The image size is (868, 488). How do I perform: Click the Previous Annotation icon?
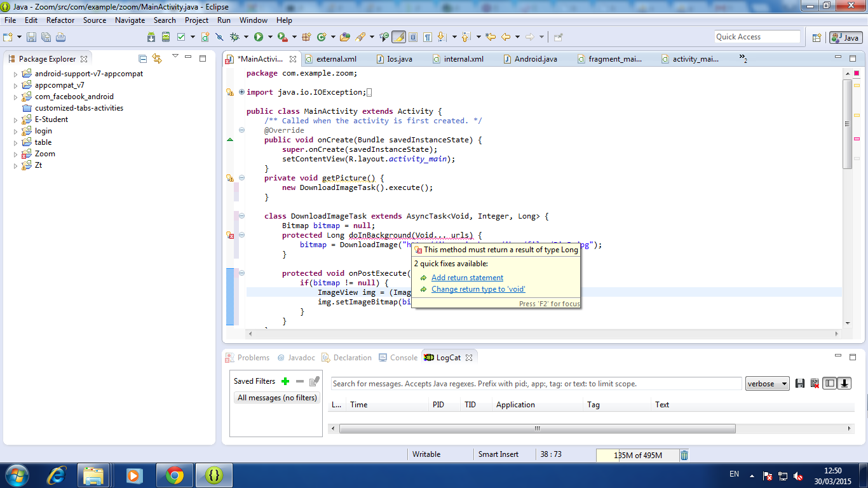(x=466, y=37)
